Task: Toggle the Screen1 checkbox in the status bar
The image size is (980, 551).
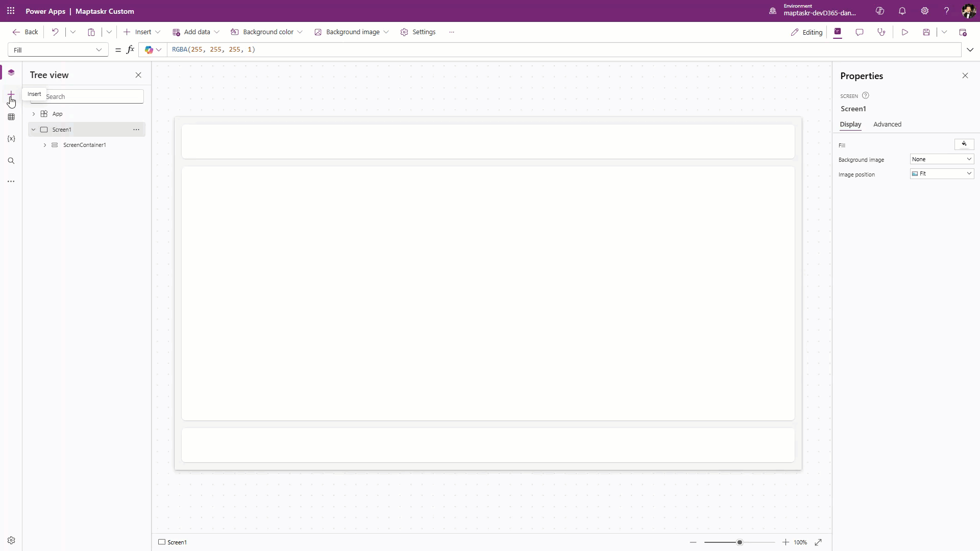Action: (x=161, y=542)
